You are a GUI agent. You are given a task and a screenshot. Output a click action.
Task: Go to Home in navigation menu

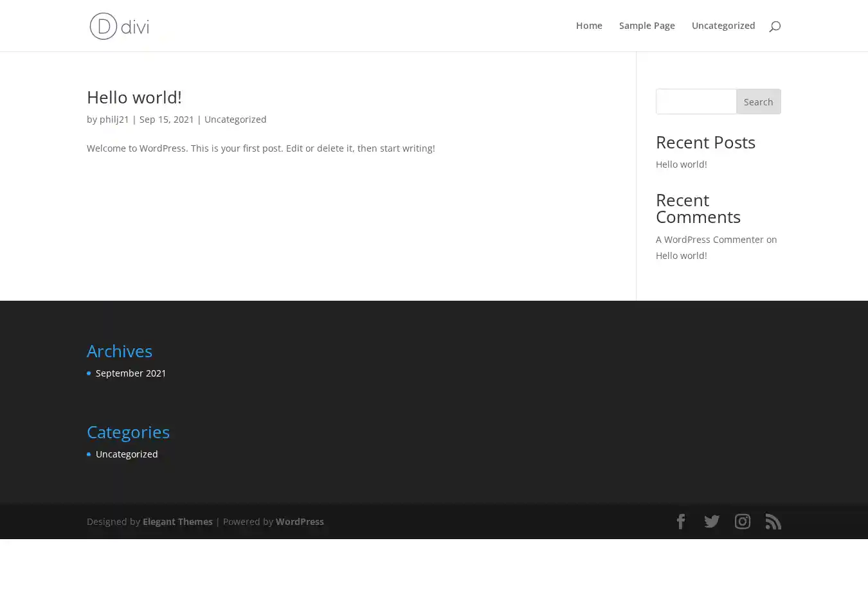588,26
